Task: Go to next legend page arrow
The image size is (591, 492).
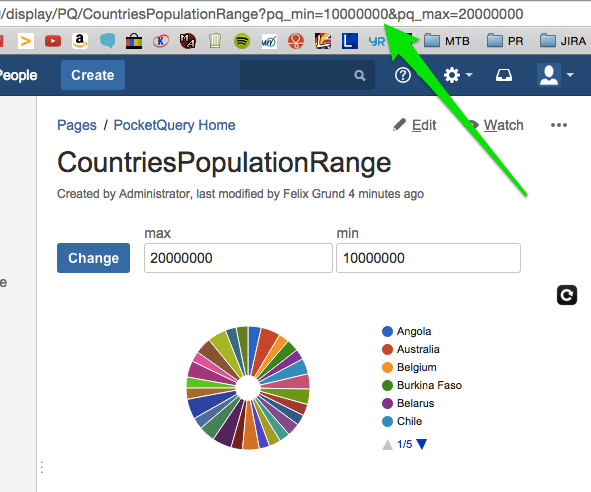Action: (x=422, y=444)
